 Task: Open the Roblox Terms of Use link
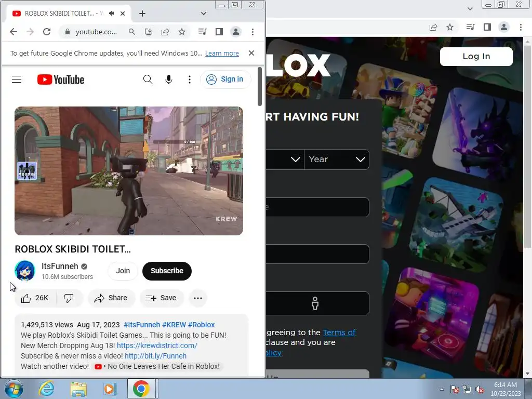[339, 332]
